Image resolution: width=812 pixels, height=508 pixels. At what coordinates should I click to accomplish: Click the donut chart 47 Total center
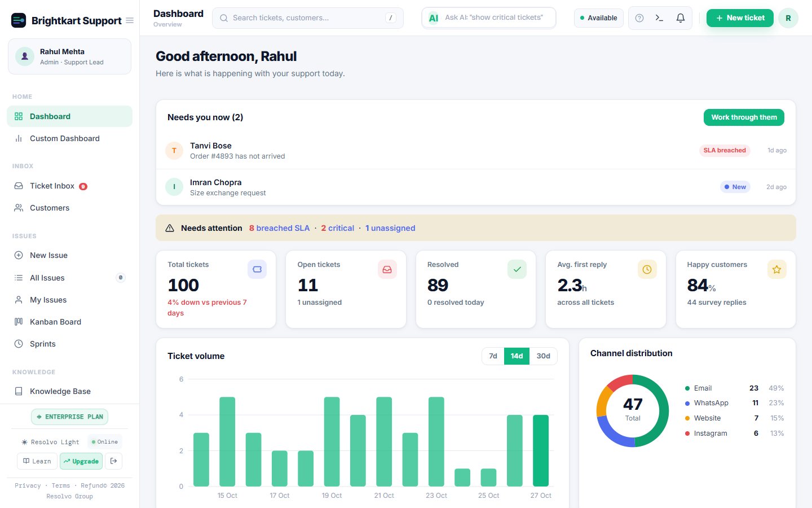(x=633, y=410)
